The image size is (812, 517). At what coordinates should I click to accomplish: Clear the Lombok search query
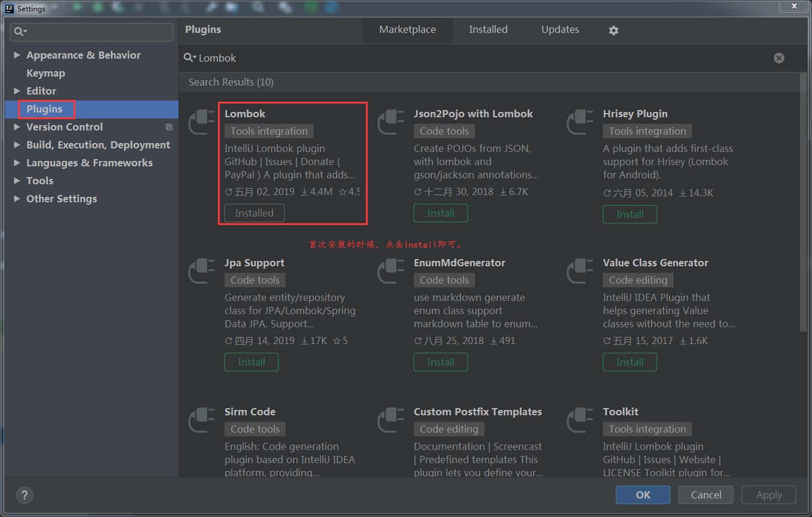pos(778,58)
